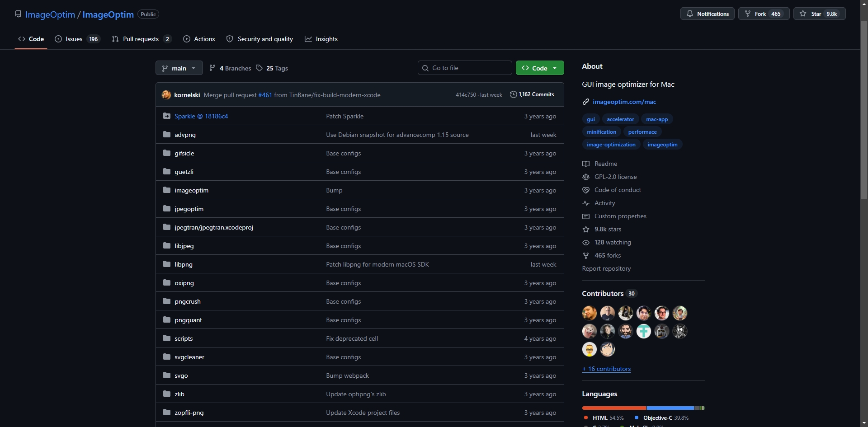Open the svgcleaner folder

click(x=189, y=357)
